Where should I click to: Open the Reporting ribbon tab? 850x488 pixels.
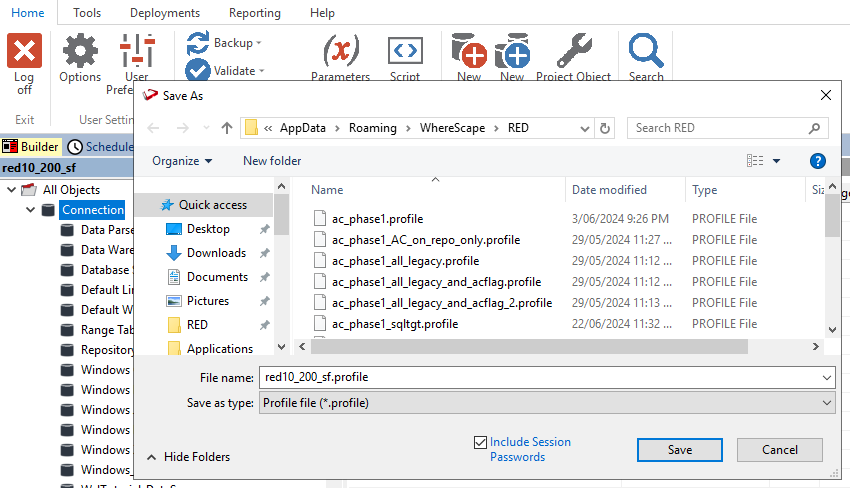pos(254,13)
